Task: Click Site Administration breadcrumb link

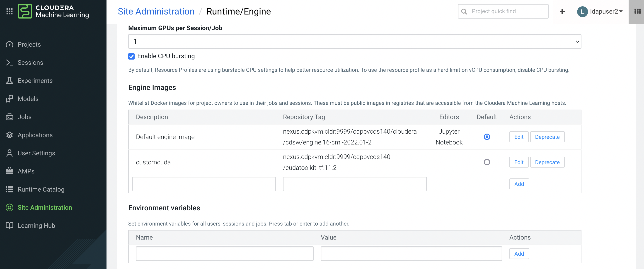Action: click(x=156, y=12)
